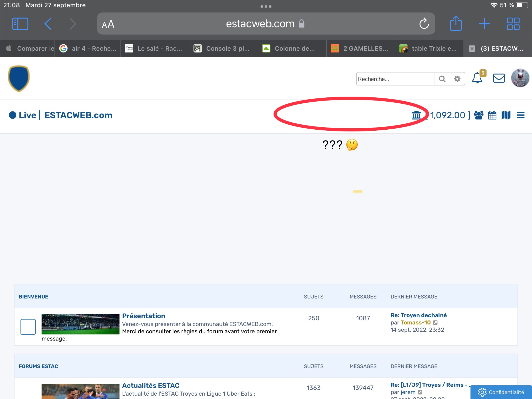Switch to the Comparer le tab
The width and height of the screenshot is (532, 399).
pos(27,48)
